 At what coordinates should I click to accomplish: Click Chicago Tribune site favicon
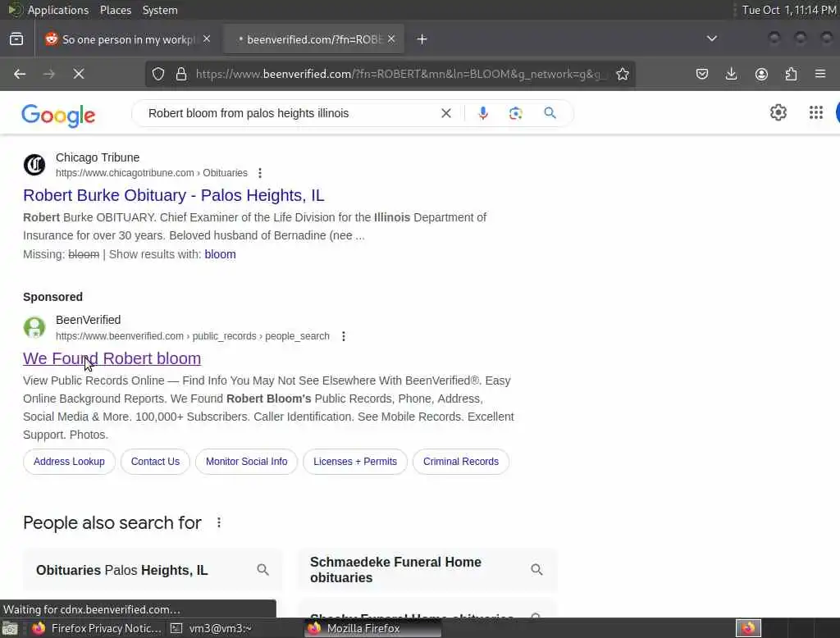point(34,165)
